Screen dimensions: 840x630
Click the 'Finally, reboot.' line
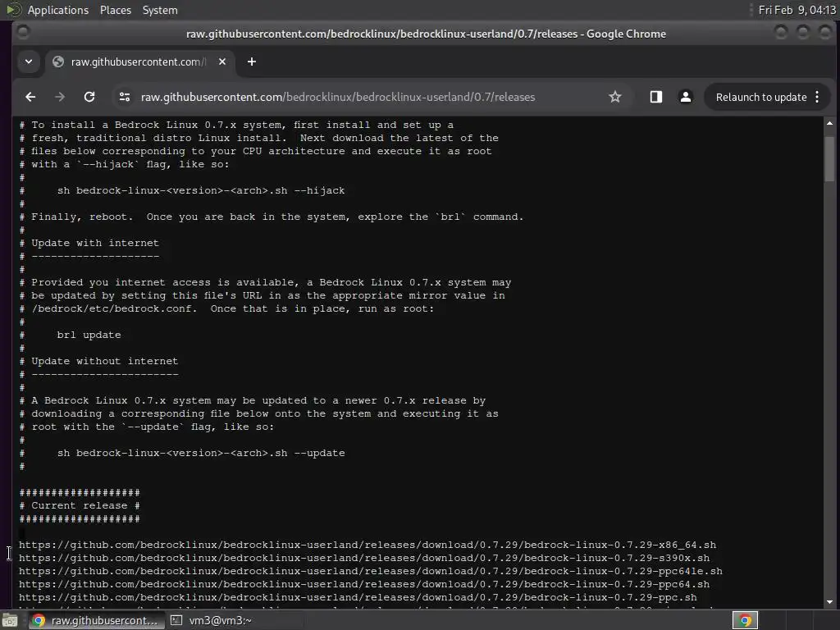pos(277,217)
